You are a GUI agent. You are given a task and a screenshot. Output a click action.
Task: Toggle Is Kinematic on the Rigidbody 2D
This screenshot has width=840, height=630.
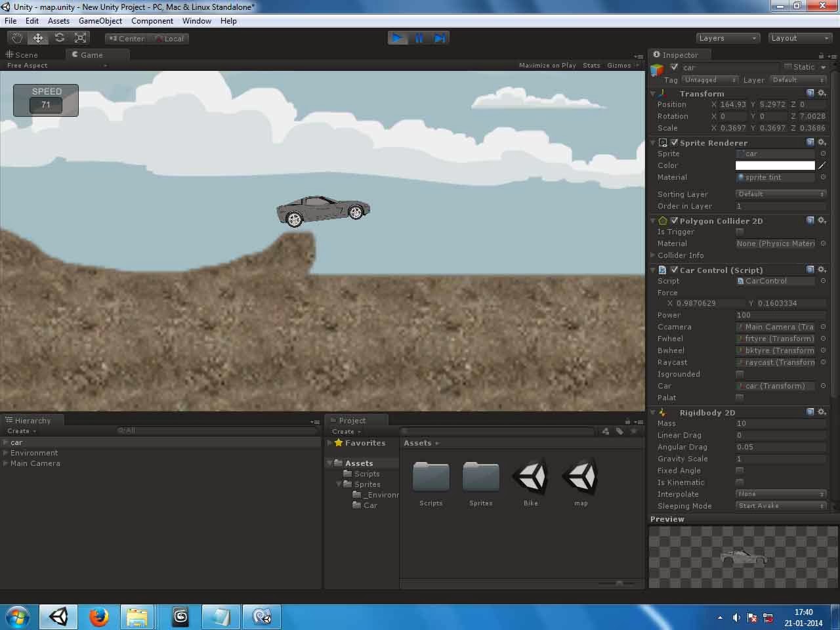pos(740,482)
